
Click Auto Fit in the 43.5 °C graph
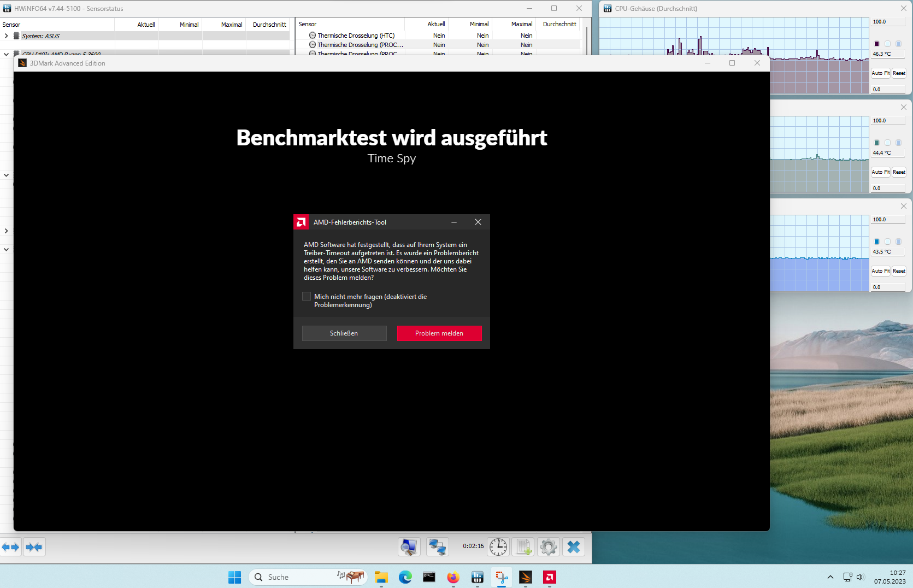coord(880,271)
